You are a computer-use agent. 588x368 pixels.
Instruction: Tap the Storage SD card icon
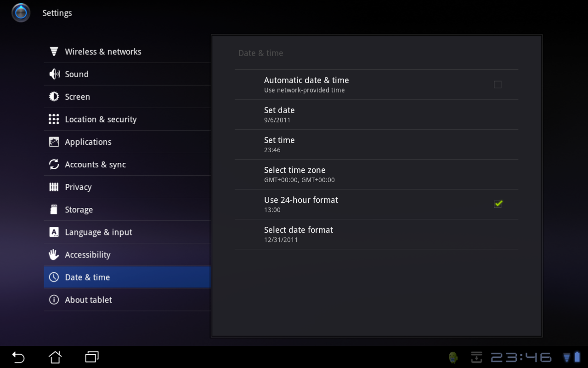(54, 209)
